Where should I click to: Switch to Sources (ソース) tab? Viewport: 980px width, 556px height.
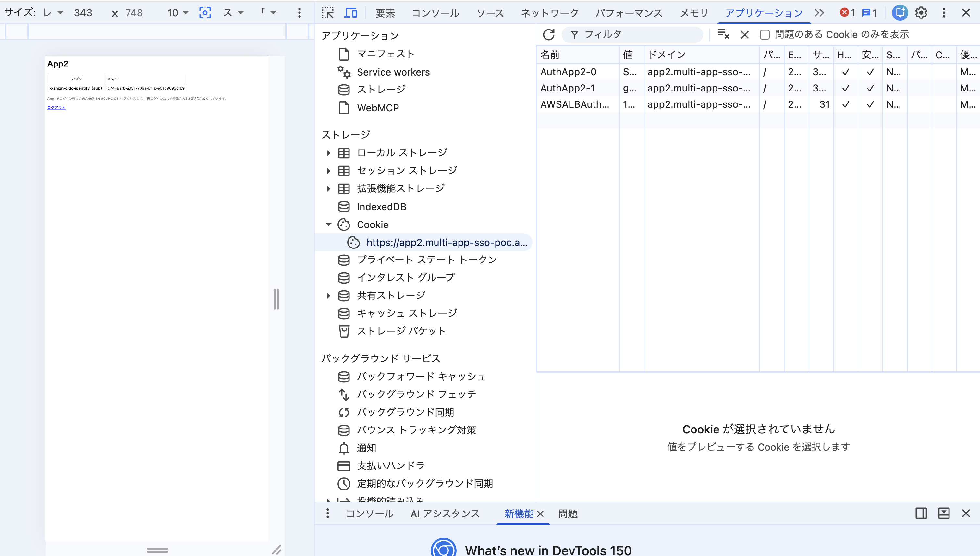pyautogui.click(x=490, y=13)
